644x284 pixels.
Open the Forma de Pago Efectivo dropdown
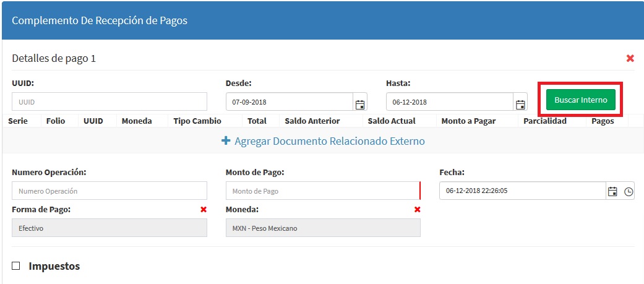point(109,228)
